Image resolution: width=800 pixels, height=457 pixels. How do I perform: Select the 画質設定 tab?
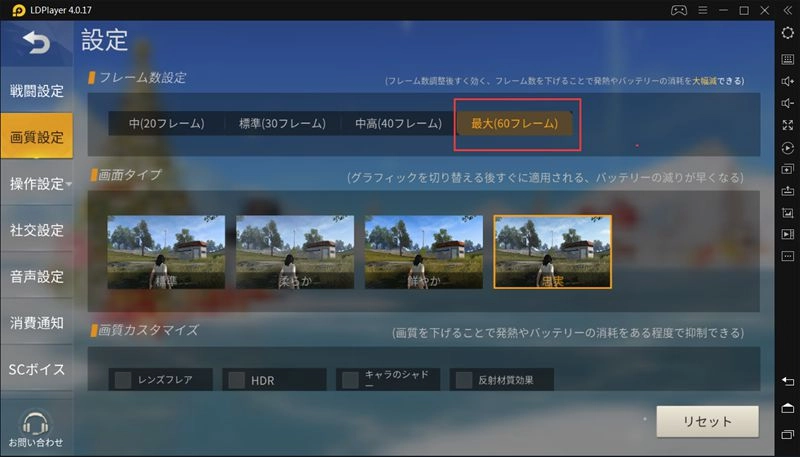coord(36,137)
